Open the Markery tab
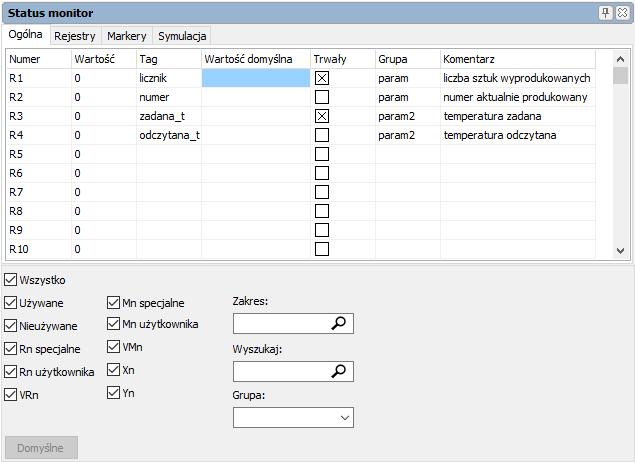Image resolution: width=635 pixels, height=462 pixels. (127, 36)
